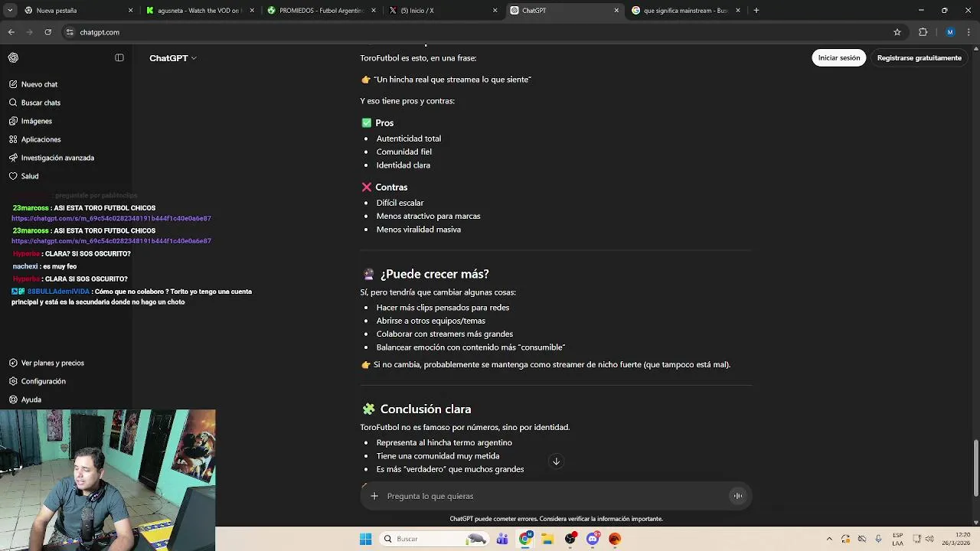Screen dimensions: 980x551
Task: Click the voice mode icon in prompt box
Action: pyautogui.click(x=737, y=496)
